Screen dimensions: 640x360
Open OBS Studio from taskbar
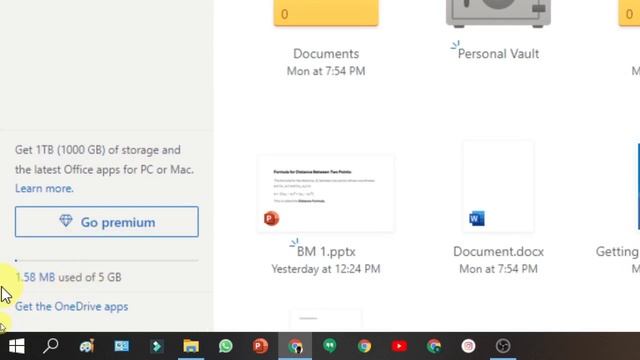[503, 346]
